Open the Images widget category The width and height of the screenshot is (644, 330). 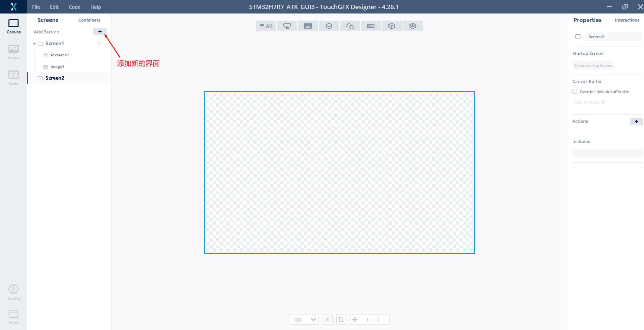pos(308,26)
